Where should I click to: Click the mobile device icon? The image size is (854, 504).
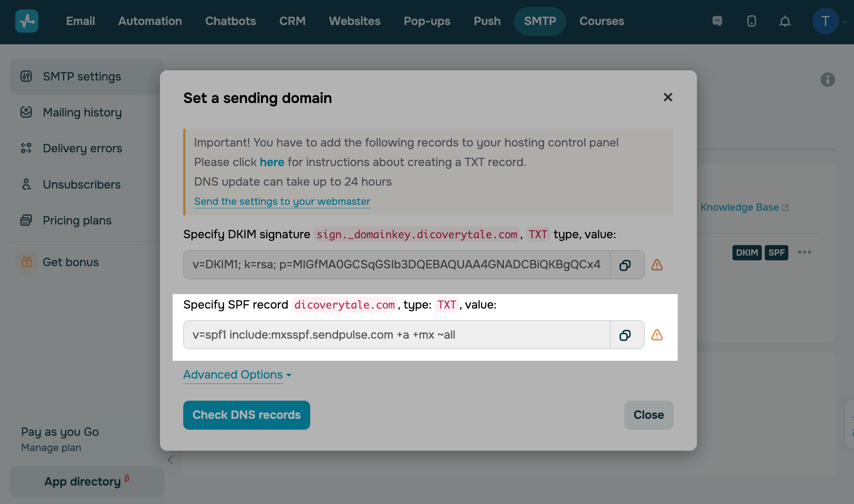(x=751, y=21)
